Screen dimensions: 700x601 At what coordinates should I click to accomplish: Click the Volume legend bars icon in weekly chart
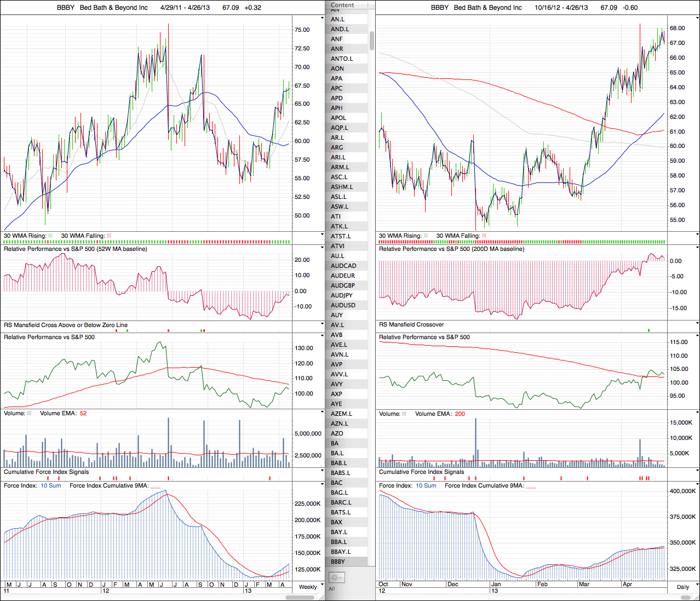29,413
